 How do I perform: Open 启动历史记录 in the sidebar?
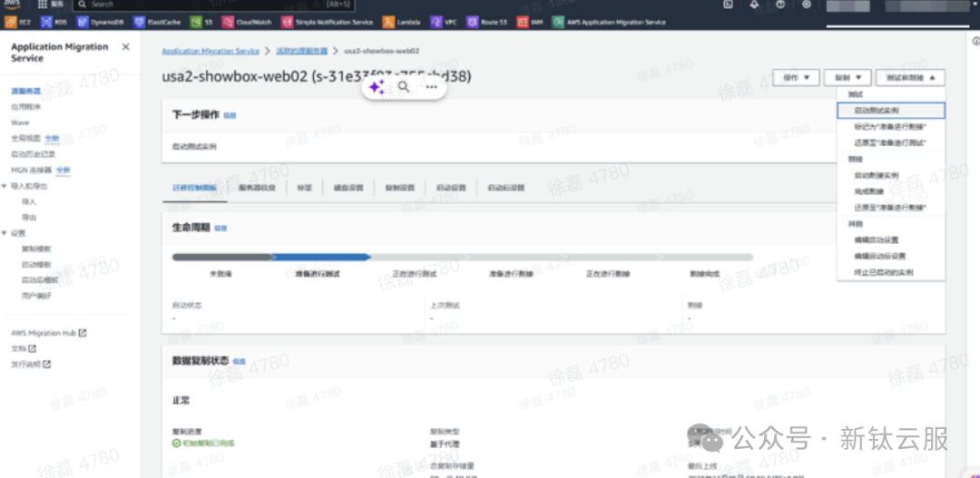click(x=34, y=153)
